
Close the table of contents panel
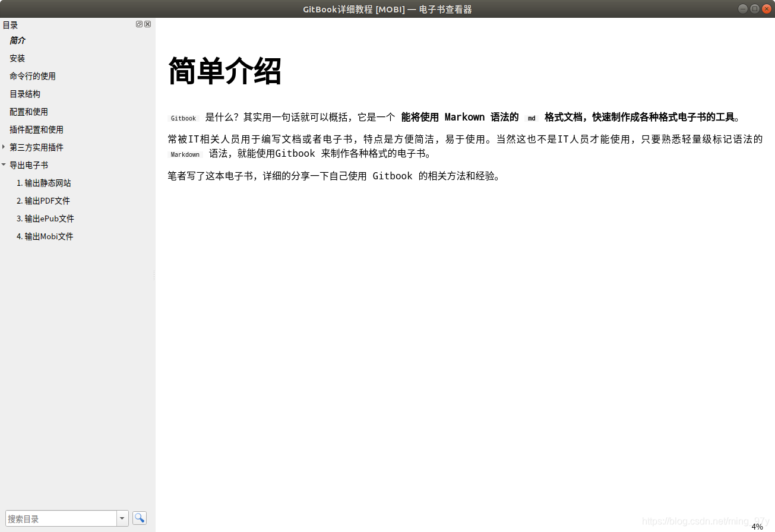[147, 24]
